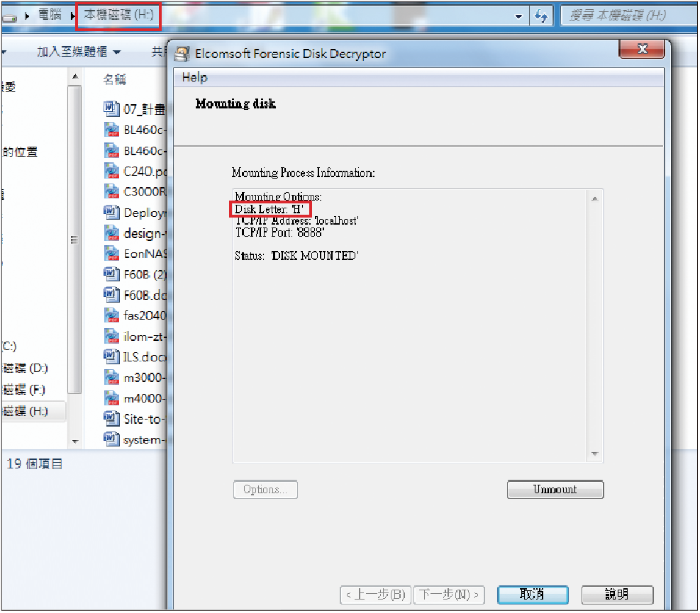The height and width of the screenshot is (613, 700).
Task: Click the system- Word document icon
Action: (111, 439)
